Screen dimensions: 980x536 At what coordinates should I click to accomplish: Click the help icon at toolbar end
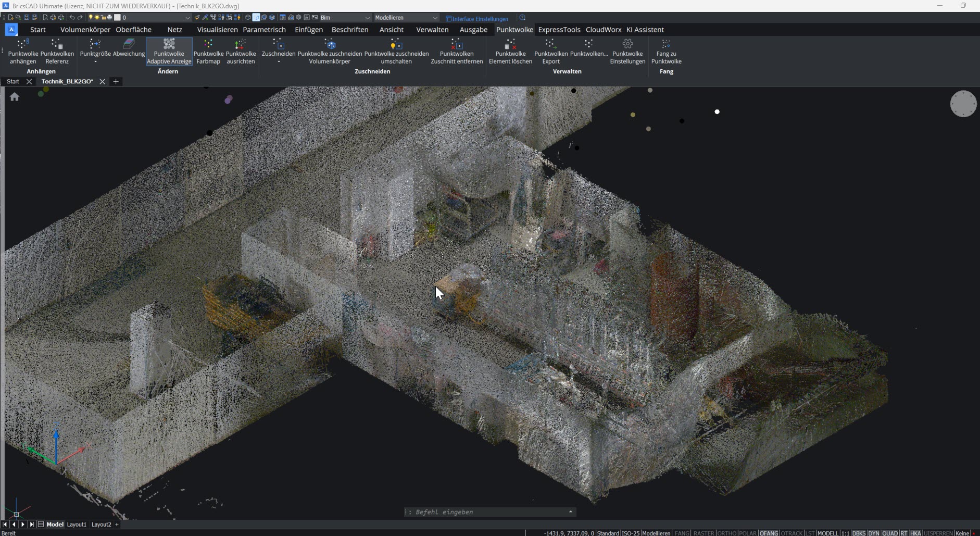click(x=522, y=18)
